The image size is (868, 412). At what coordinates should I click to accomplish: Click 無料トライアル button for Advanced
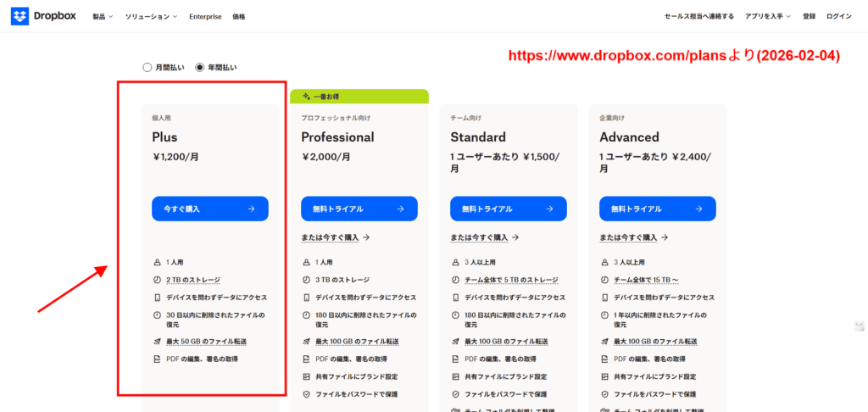658,209
